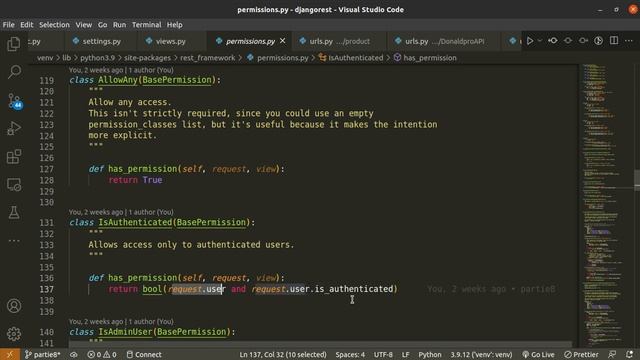Change end of line sequence LF
This screenshot has height=360, width=640.
tap(405, 354)
